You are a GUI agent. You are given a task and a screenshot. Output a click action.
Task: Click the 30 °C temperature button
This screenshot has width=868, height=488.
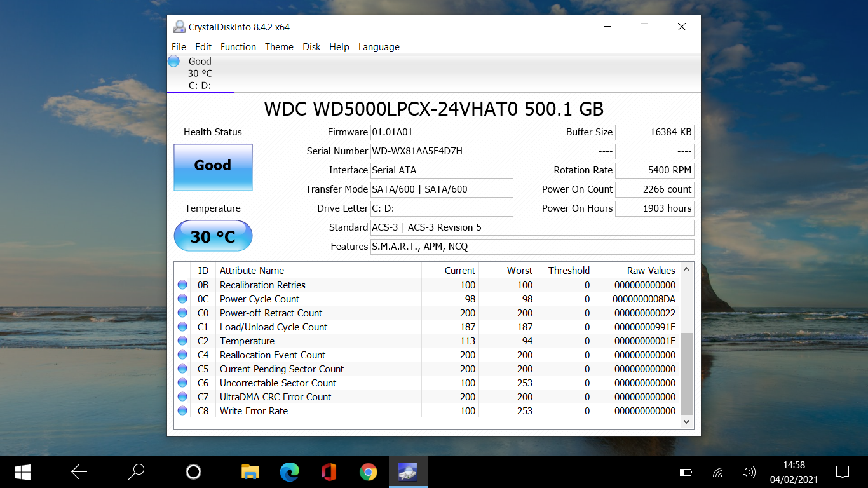click(213, 236)
